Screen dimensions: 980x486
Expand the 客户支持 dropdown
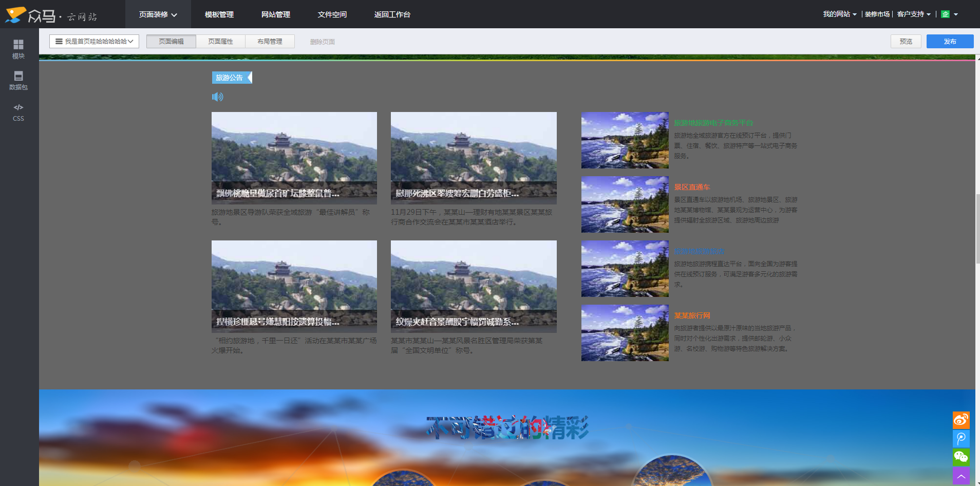[x=914, y=14]
